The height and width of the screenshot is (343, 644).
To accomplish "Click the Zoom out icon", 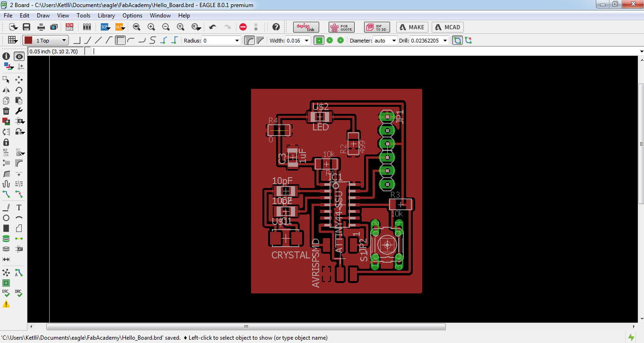I will tap(166, 27).
